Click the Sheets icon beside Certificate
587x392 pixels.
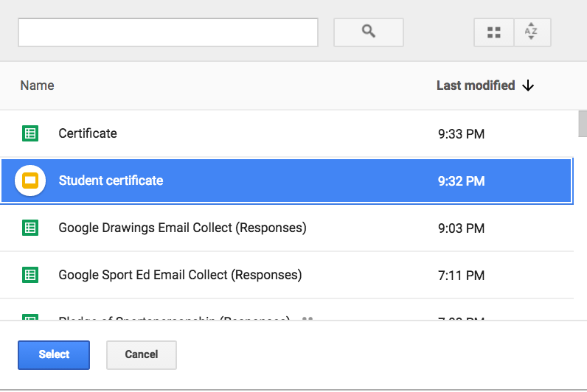pyautogui.click(x=30, y=133)
